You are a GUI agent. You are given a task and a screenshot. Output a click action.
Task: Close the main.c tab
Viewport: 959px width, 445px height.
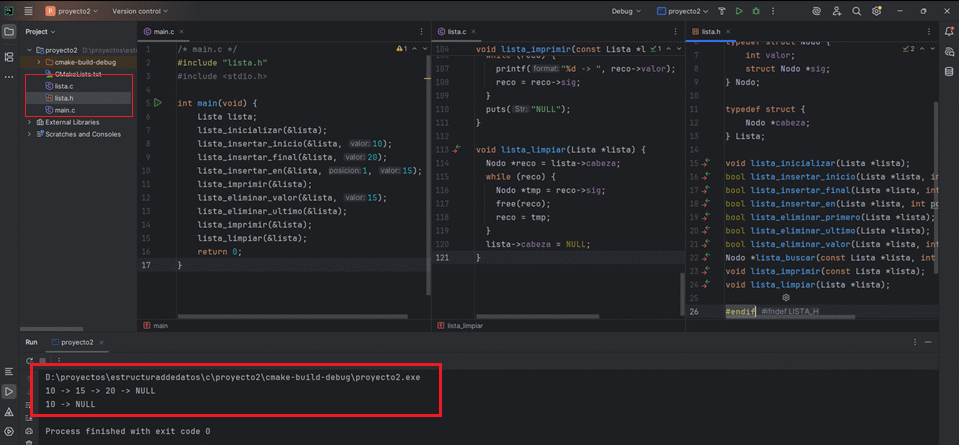pyautogui.click(x=182, y=31)
